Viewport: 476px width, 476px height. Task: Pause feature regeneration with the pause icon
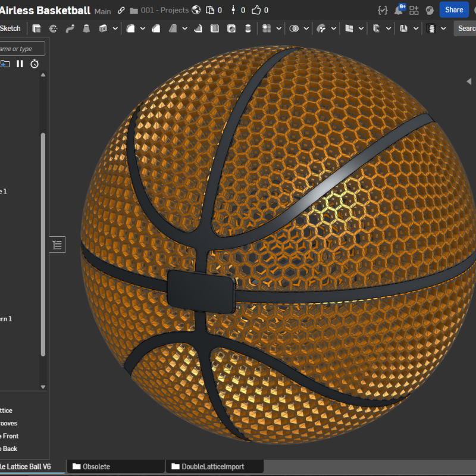click(21, 64)
